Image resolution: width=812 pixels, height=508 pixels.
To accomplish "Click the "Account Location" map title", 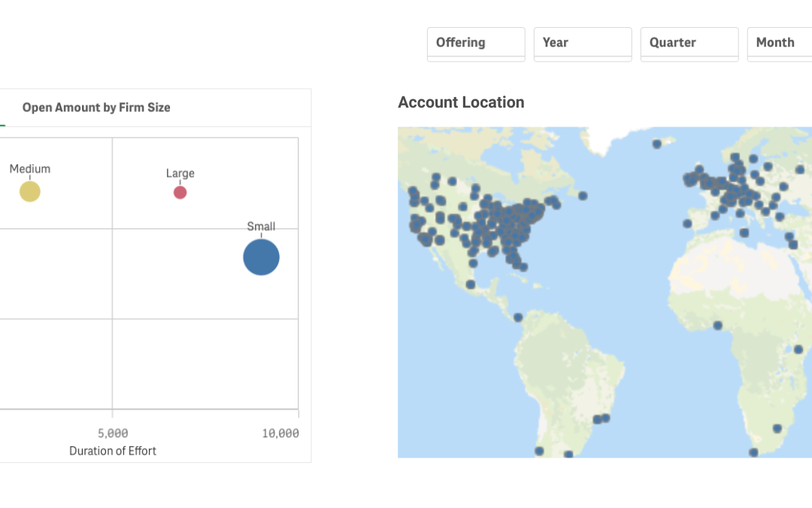I will pyautogui.click(x=461, y=102).
